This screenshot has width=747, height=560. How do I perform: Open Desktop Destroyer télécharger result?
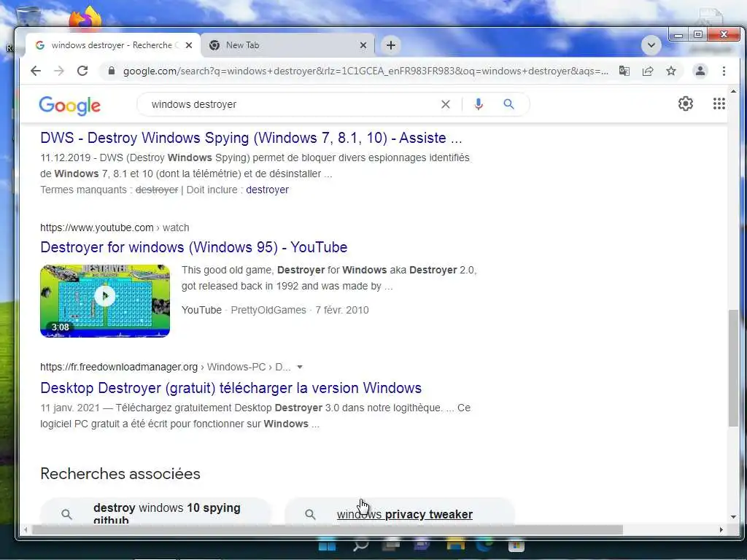pyautogui.click(x=231, y=388)
